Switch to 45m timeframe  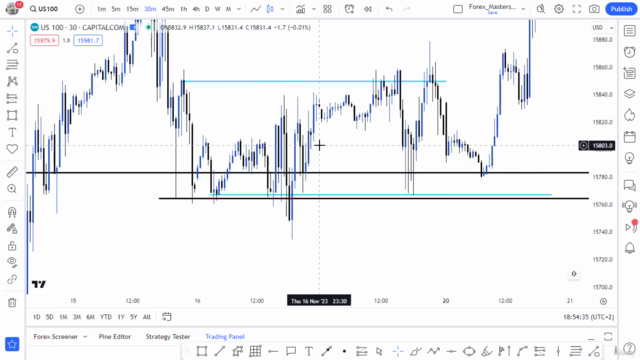pyautogui.click(x=168, y=9)
